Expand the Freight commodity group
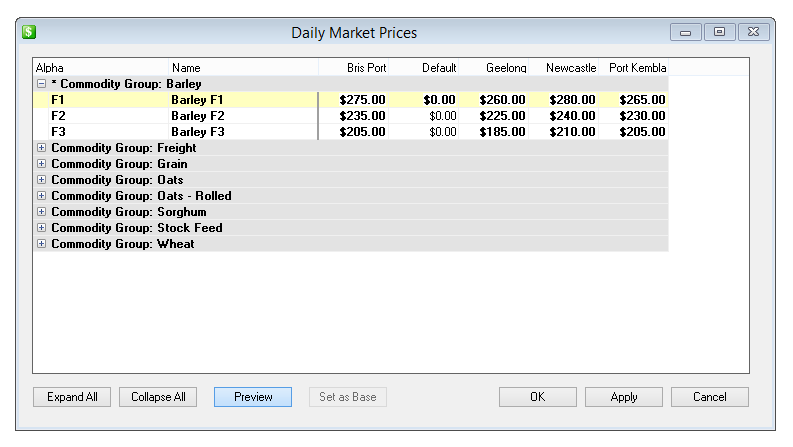 point(41,148)
